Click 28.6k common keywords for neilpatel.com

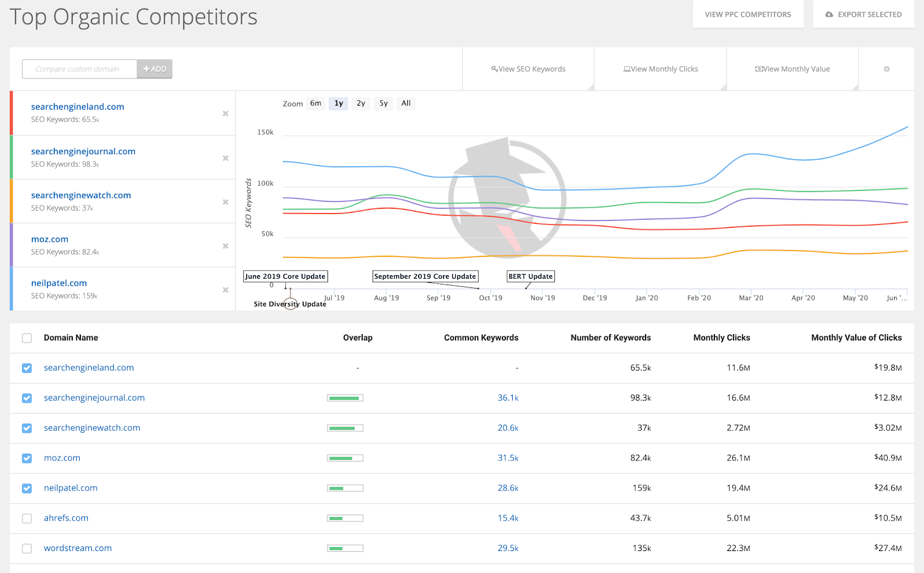[x=508, y=488]
